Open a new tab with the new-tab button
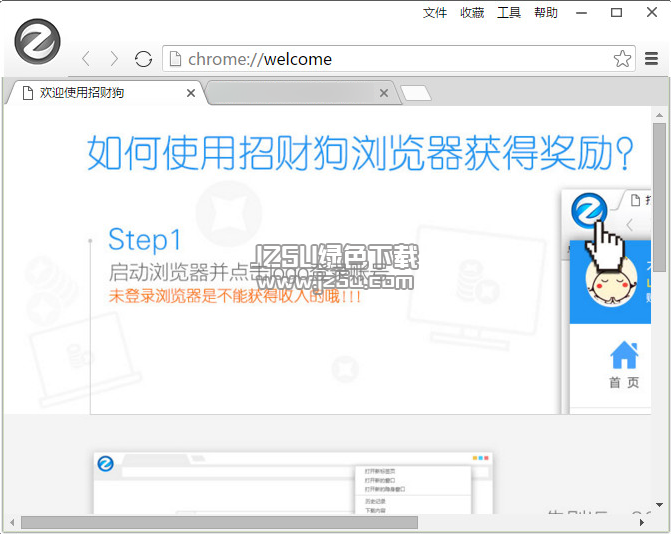The height and width of the screenshot is (534, 671). pyautogui.click(x=416, y=93)
